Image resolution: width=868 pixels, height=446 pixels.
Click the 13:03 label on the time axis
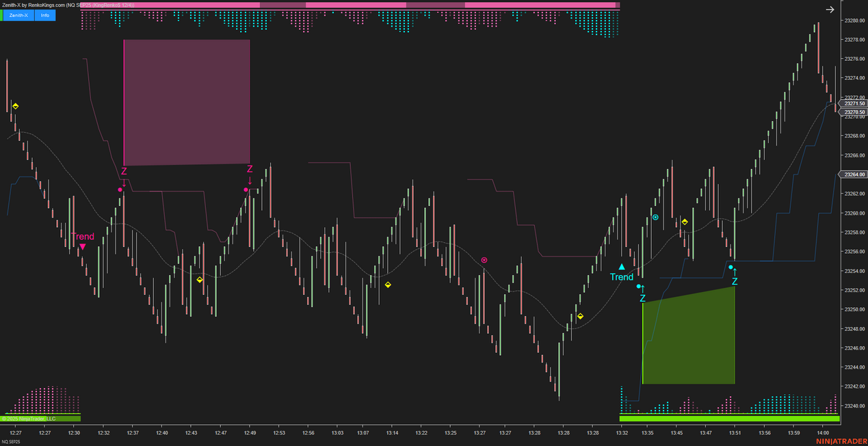337,433
